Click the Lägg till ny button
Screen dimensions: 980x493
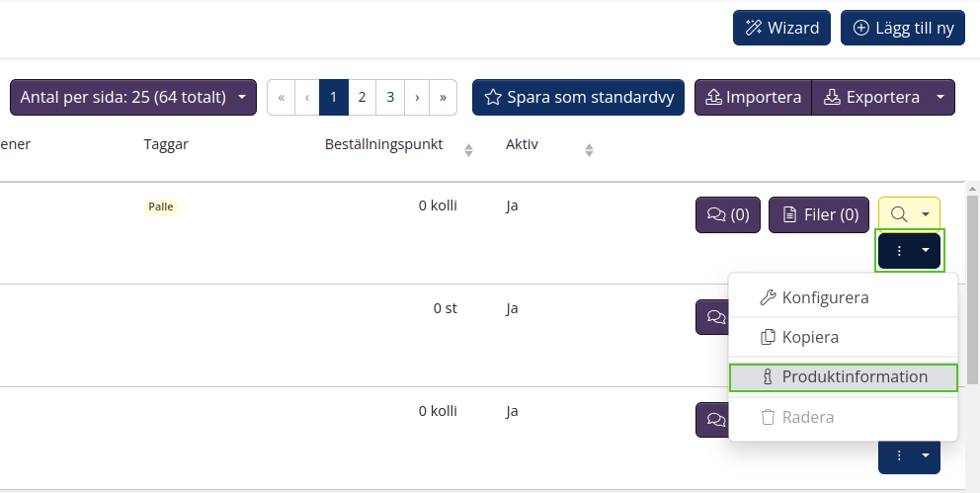tap(902, 28)
